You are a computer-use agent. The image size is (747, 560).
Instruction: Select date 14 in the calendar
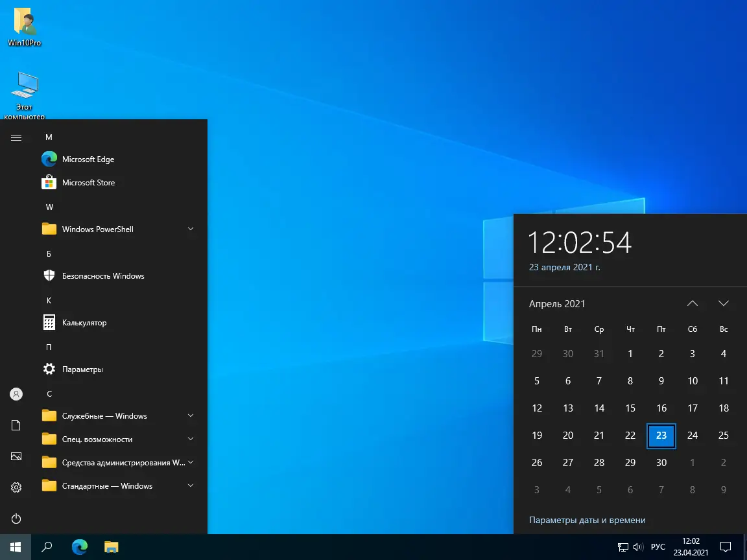pyautogui.click(x=599, y=408)
